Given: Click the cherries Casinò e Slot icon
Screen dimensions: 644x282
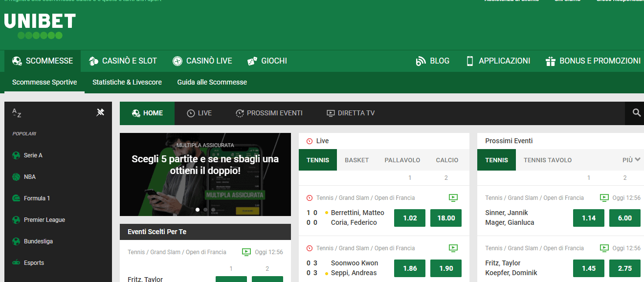Looking at the screenshot, I should [x=93, y=61].
